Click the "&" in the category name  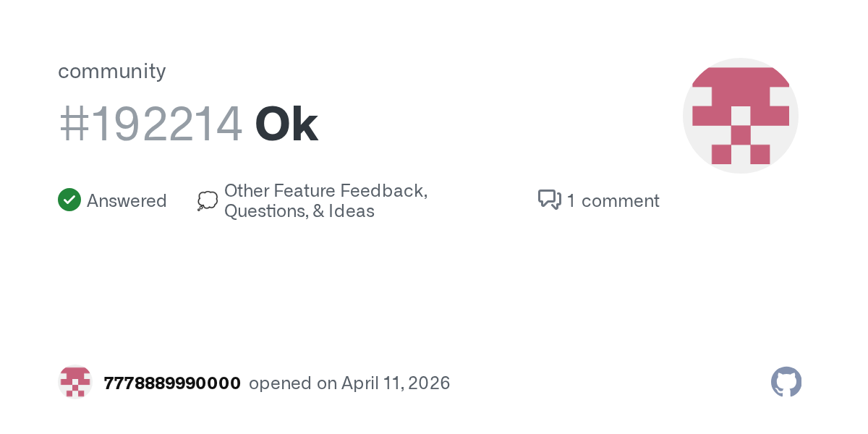(318, 211)
